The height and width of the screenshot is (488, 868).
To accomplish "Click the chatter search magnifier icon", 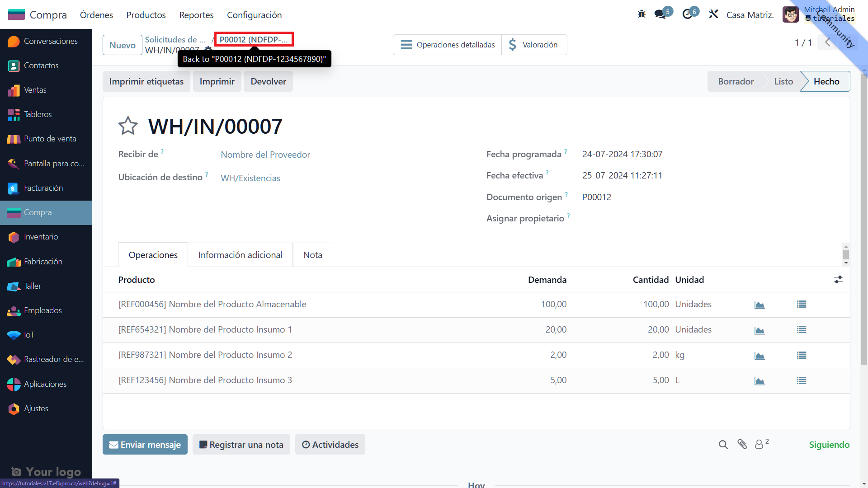I will tap(723, 445).
